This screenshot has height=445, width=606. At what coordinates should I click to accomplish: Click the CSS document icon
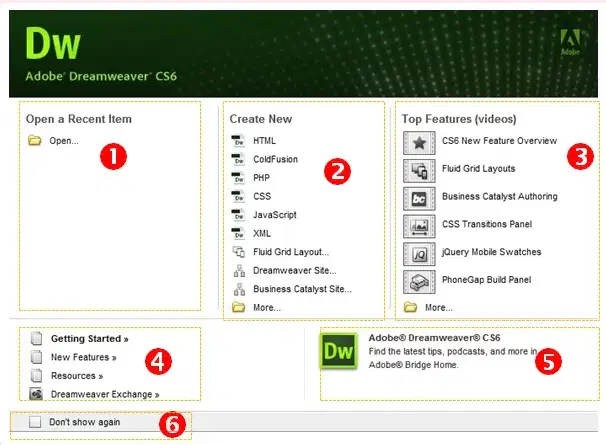click(x=238, y=196)
